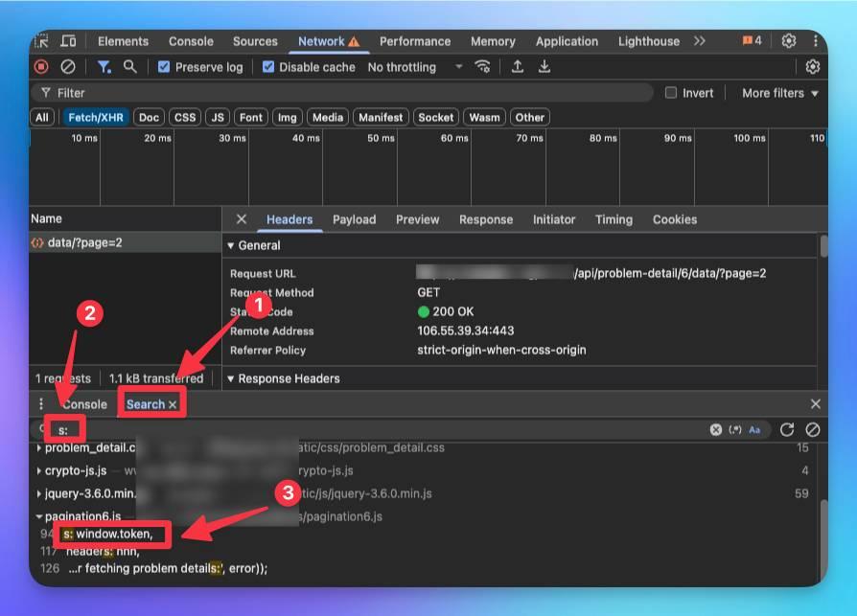This screenshot has width=857, height=616.
Task: Clear the search input text
Action: coord(716,430)
